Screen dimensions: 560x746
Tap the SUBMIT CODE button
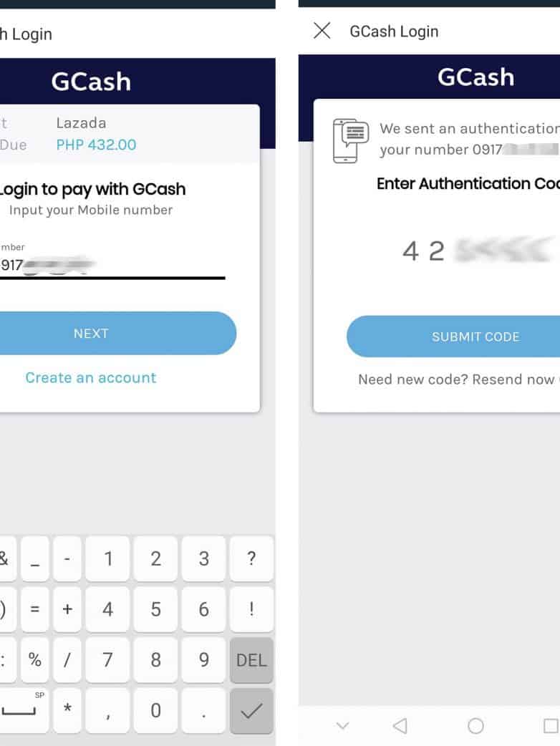click(475, 336)
